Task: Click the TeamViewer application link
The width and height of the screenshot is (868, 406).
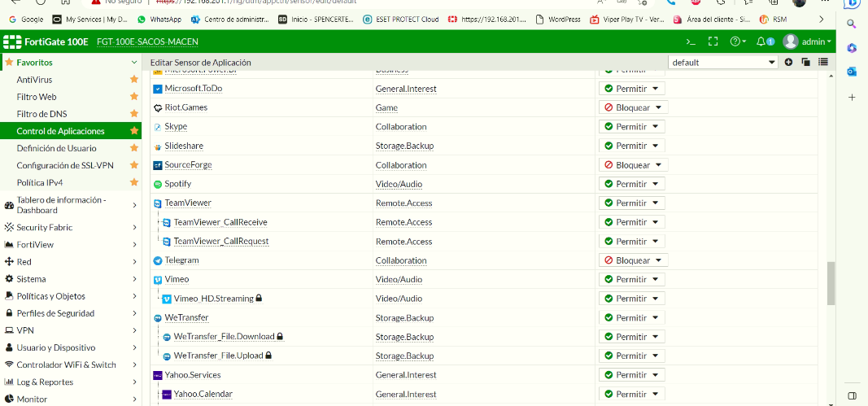Action: pyautogui.click(x=188, y=203)
